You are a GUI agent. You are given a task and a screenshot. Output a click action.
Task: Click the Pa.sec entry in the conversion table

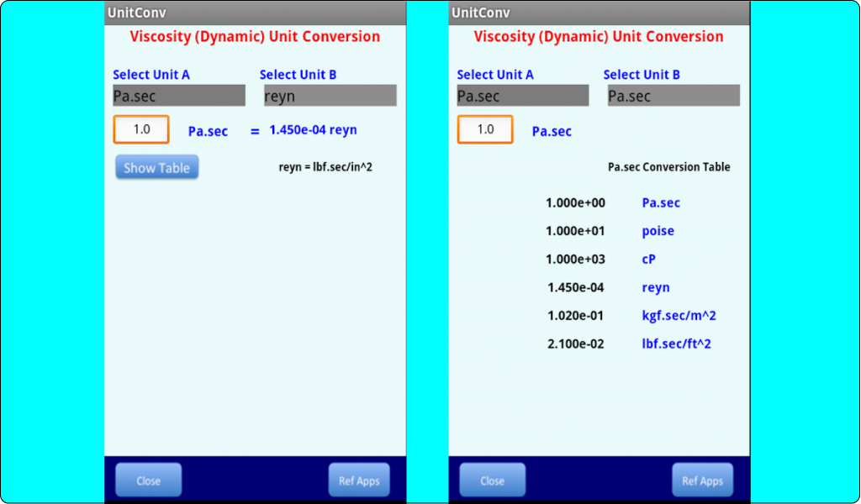click(x=661, y=202)
